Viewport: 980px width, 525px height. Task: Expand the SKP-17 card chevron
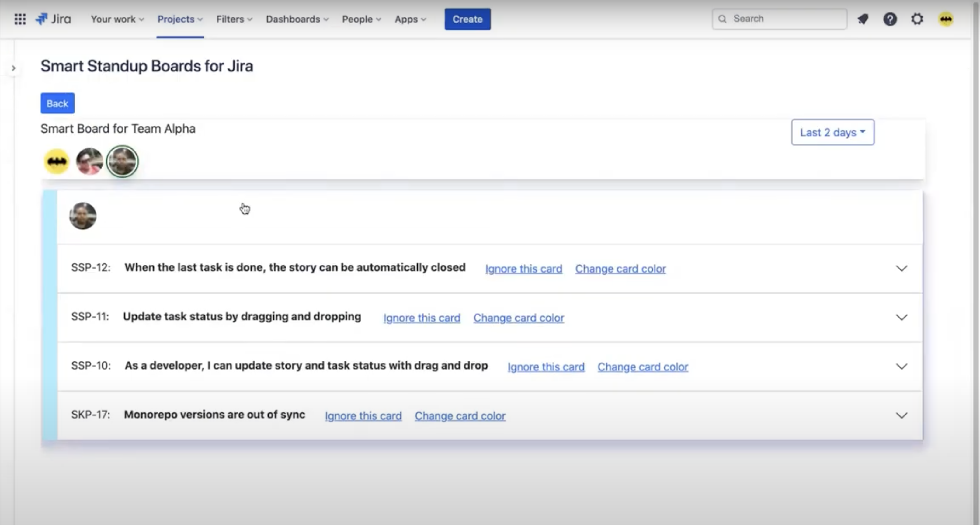(x=901, y=415)
